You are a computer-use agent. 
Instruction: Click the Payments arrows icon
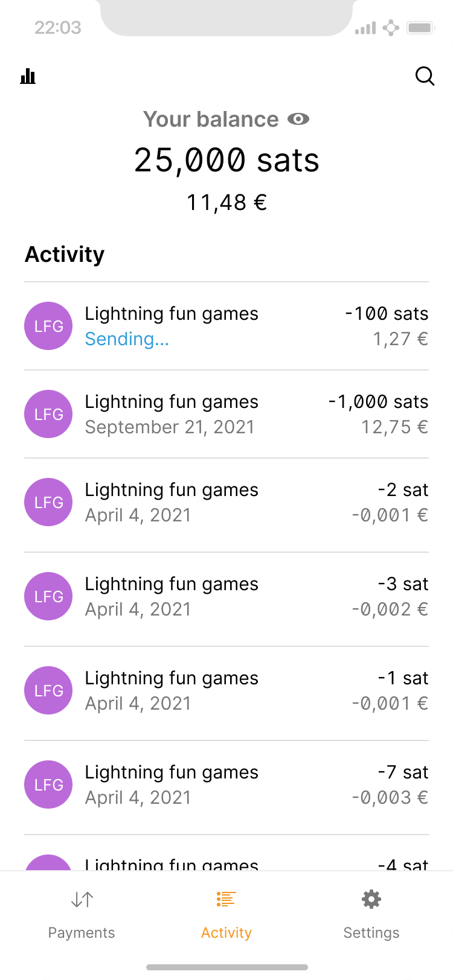click(82, 900)
